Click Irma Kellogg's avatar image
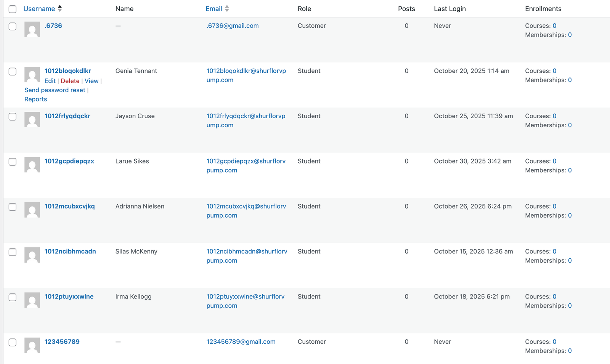610x364 pixels. (x=32, y=300)
